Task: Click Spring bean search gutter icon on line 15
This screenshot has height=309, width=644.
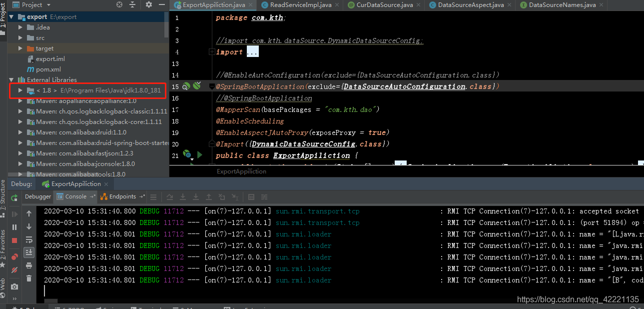Action: pos(186,86)
